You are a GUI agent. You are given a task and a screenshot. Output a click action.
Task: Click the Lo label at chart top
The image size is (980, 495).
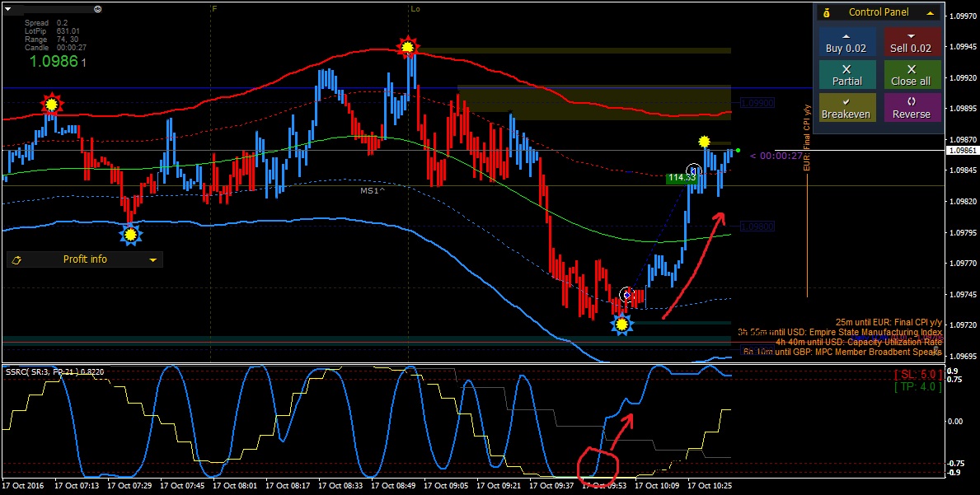415,9
